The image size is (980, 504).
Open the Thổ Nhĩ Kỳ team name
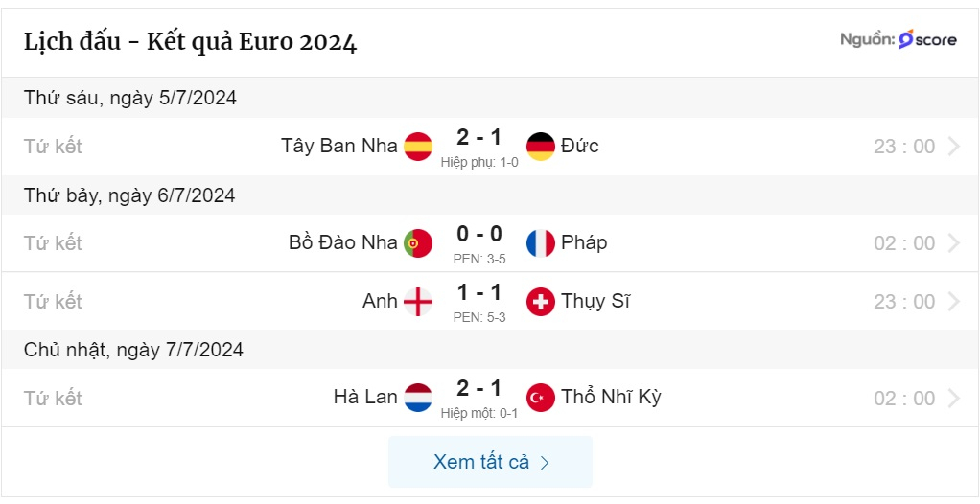pyautogui.click(x=611, y=397)
